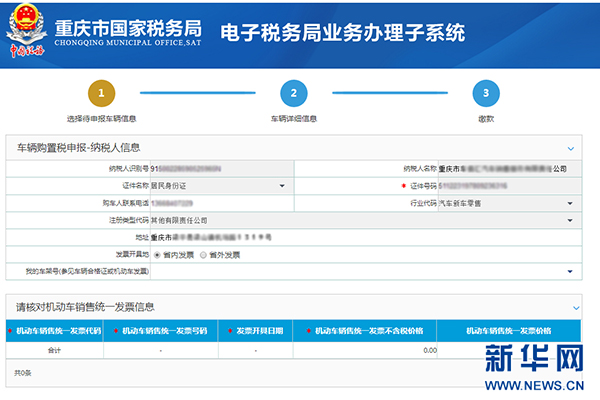Click the 地址 input field
The image size is (600, 400).
(366, 238)
